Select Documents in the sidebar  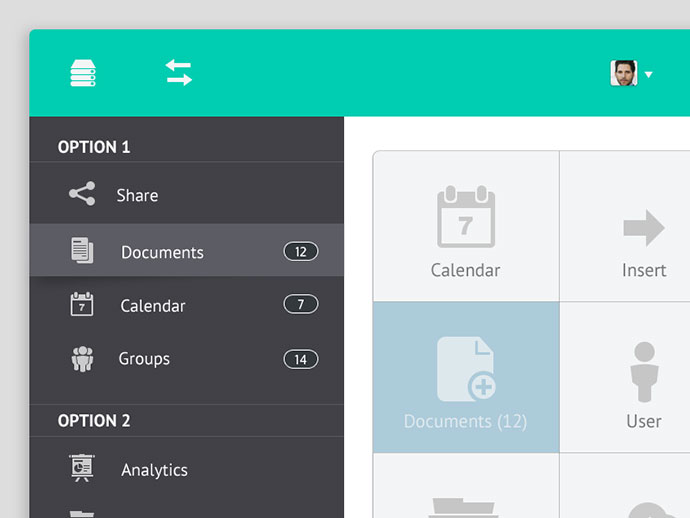click(x=187, y=250)
